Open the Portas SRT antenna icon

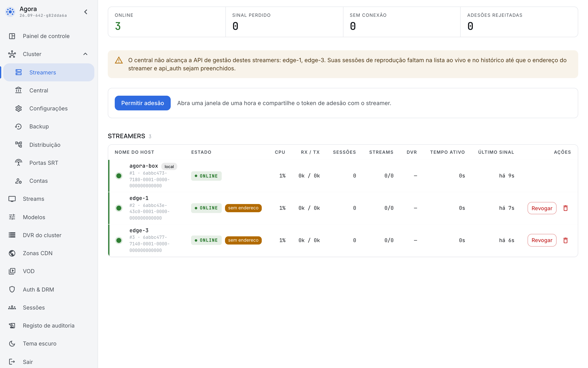tap(18, 163)
